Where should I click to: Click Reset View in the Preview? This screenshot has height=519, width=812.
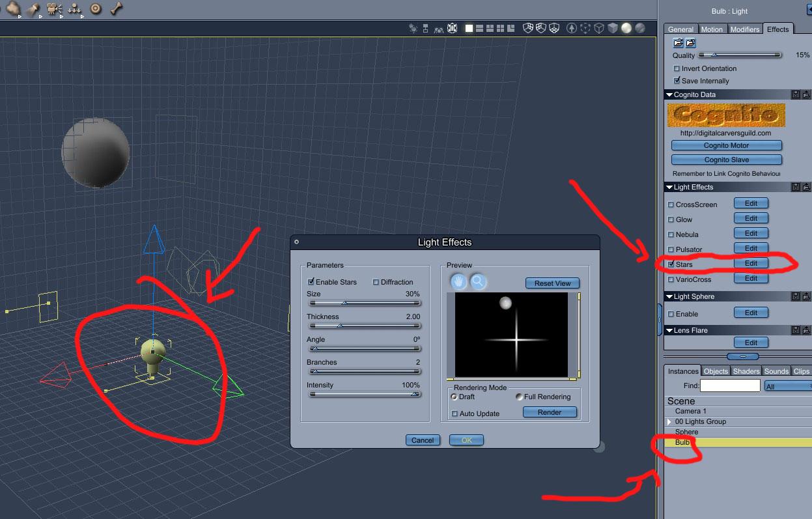[552, 283]
